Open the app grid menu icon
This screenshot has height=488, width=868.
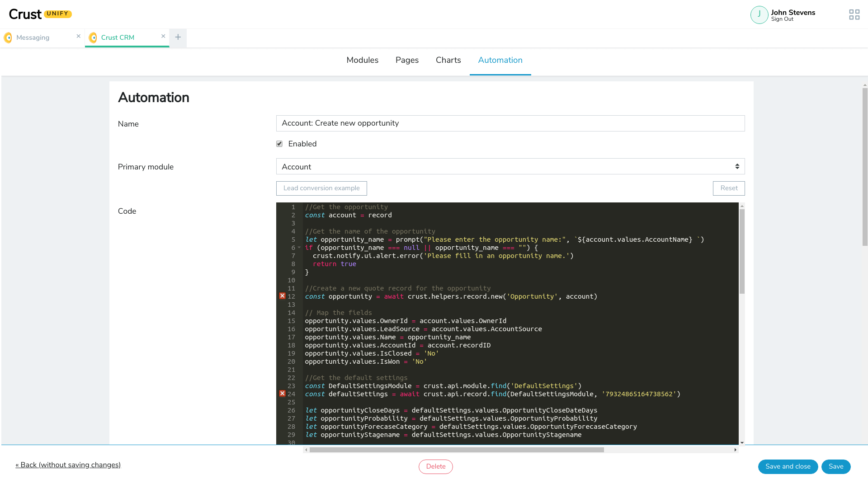coord(854,15)
